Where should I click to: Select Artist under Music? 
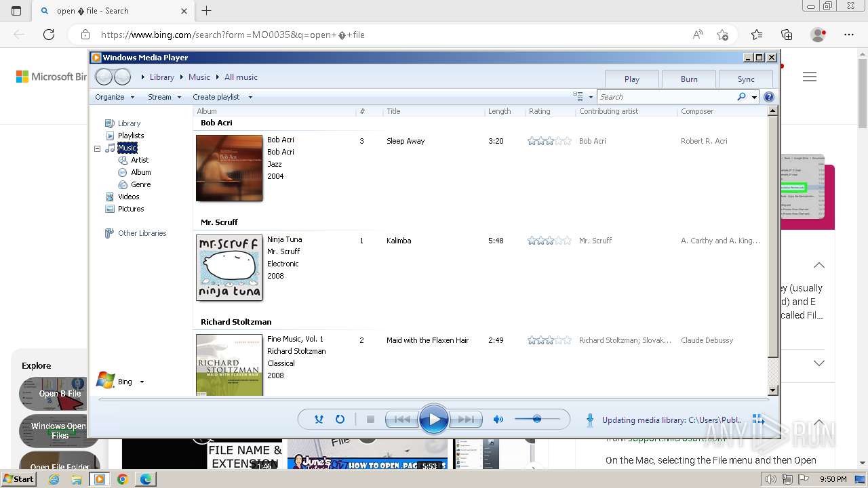coord(140,160)
